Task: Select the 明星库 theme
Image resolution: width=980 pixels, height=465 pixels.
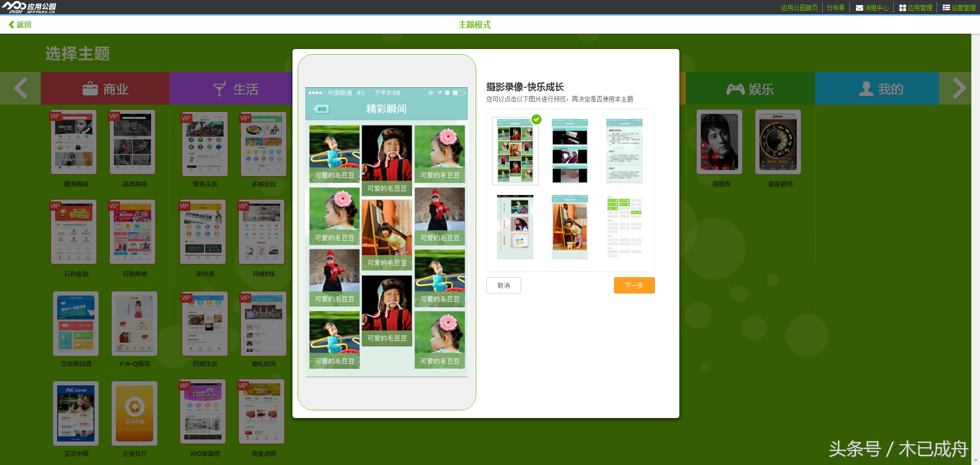Action: point(719,142)
